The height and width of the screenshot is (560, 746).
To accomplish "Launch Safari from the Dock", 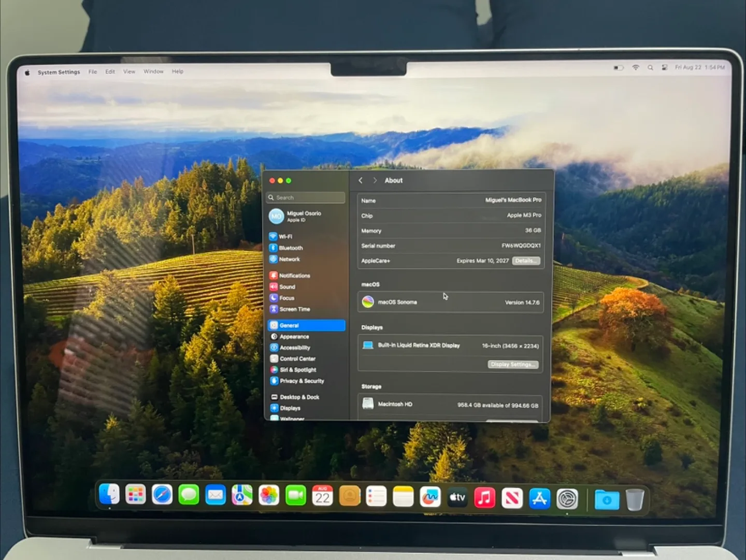I will [162, 496].
